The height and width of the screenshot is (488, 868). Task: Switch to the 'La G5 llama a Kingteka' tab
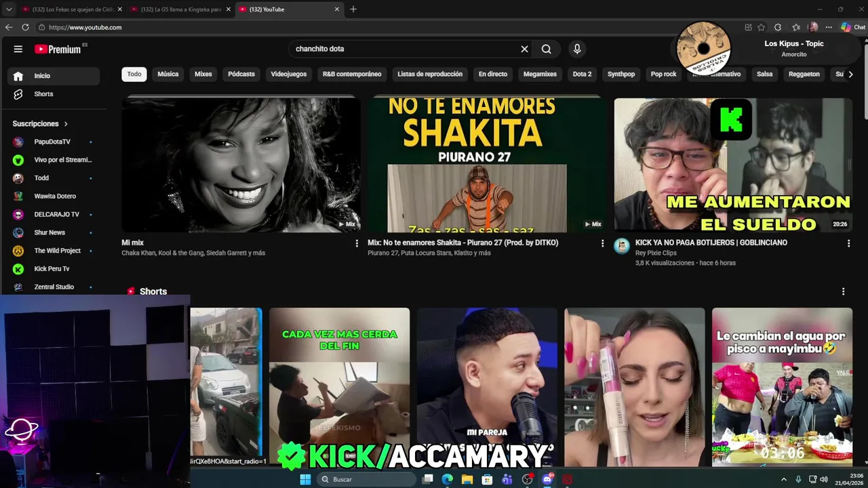click(x=180, y=9)
